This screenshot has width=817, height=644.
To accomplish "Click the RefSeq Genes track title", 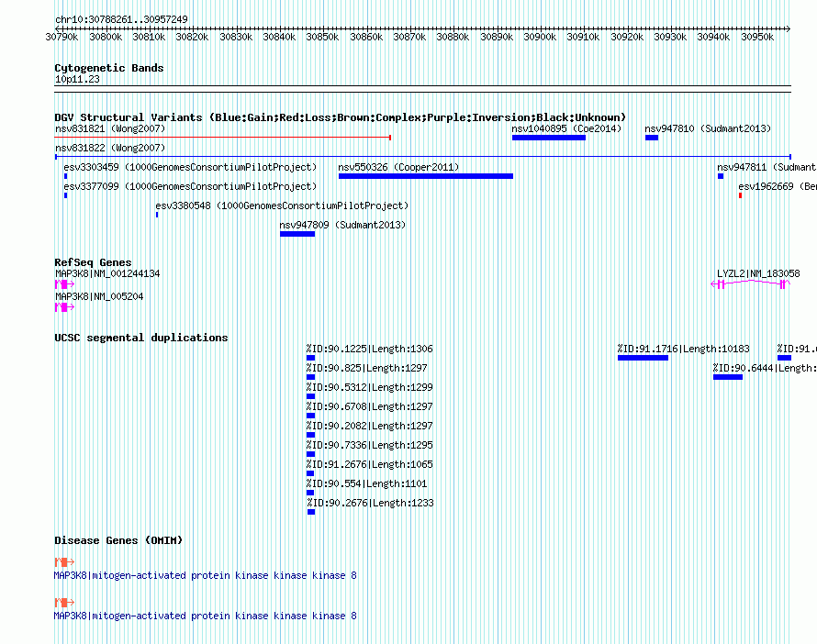I will click(93, 261).
